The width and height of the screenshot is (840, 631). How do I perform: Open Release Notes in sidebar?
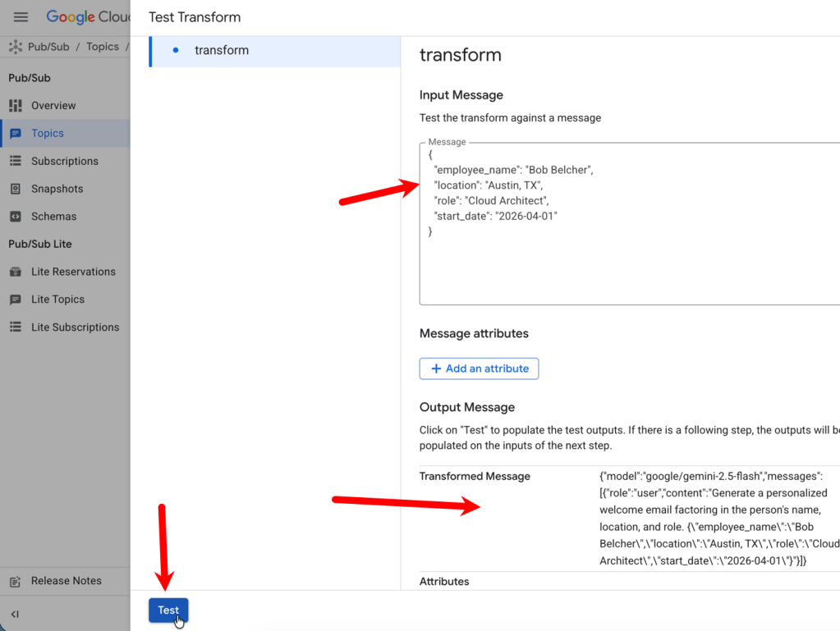(66, 581)
